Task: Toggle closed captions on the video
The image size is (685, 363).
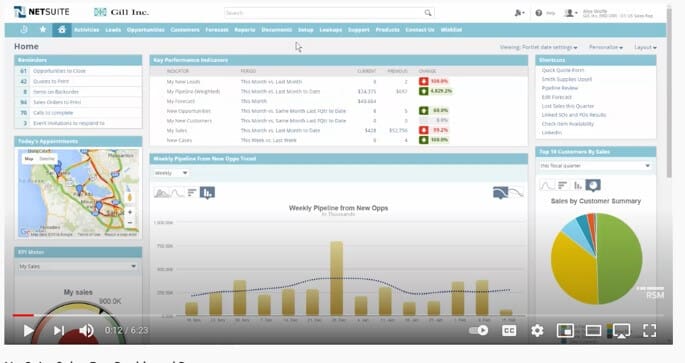Action: click(x=509, y=331)
